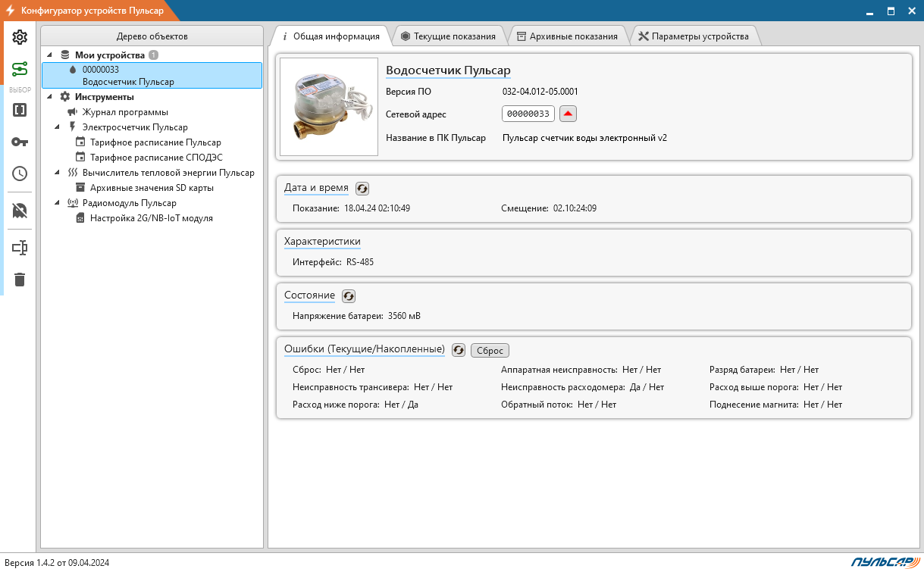Screen dimensions: 924x572
Task: Click the SIM icon of Настройка 2G/NB-IoT модуля
Action: point(80,218)
